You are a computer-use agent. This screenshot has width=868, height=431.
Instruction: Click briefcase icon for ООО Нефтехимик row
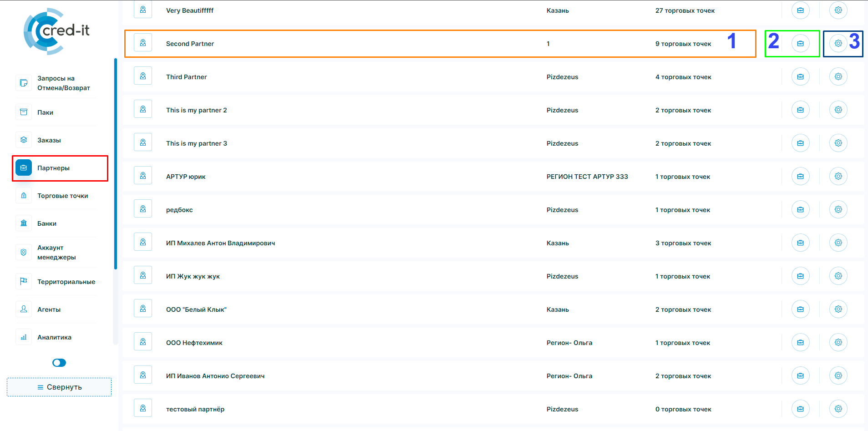coord(800,343)
